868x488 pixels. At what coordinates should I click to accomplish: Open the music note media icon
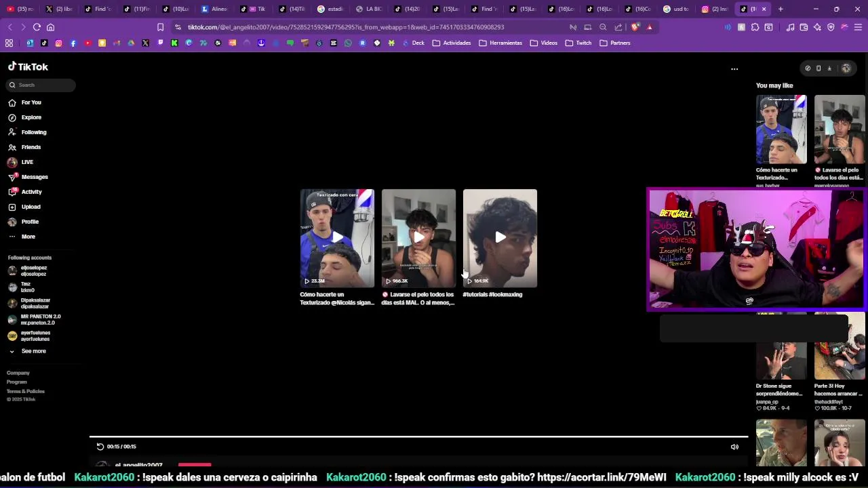pyautogui.click(x=790, y=27)
